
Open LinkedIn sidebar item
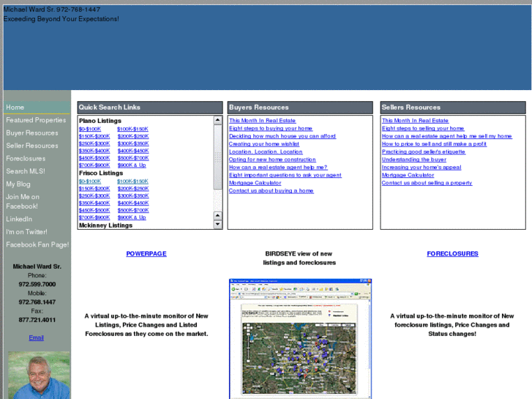(x=19, y=219)
